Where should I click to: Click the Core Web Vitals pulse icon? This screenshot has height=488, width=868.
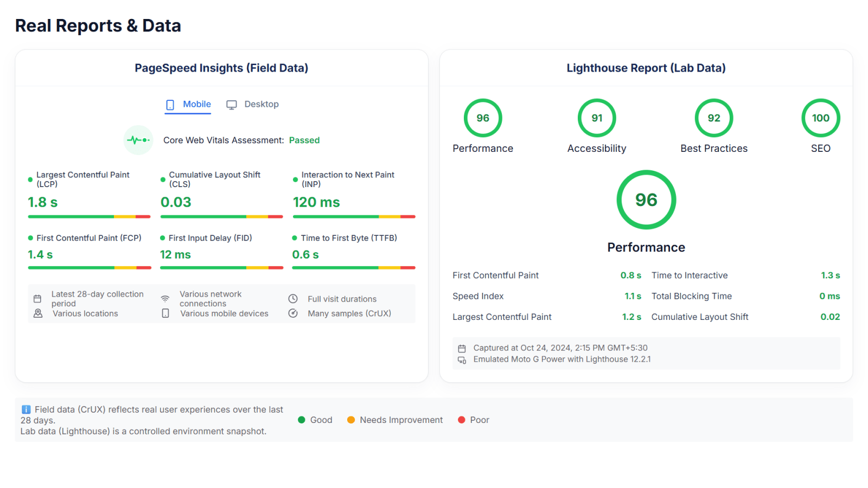click(138, 140)
